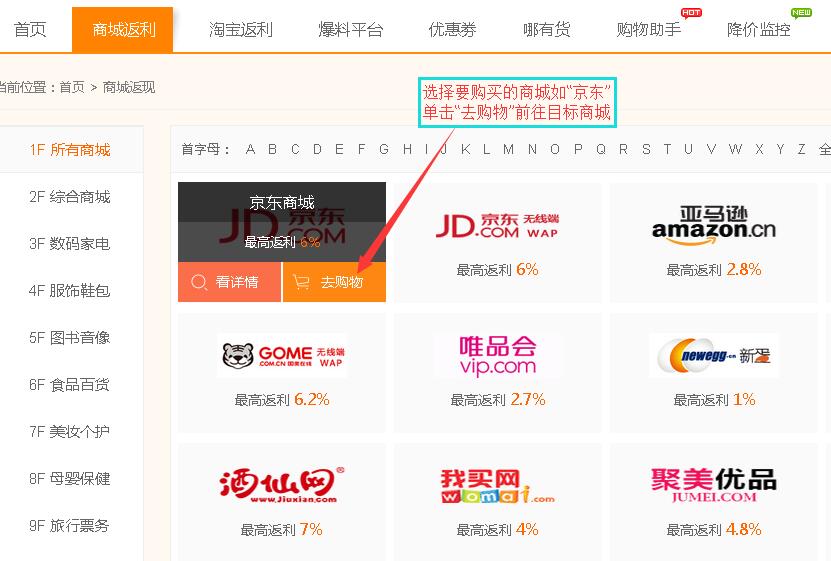
Task: Select 3F 数码家电 category
Action: point(69,244)
